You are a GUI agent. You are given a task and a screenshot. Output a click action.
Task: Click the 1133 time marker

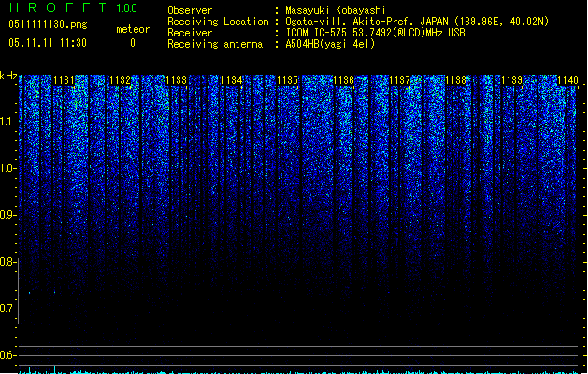(x=176, y=80)
